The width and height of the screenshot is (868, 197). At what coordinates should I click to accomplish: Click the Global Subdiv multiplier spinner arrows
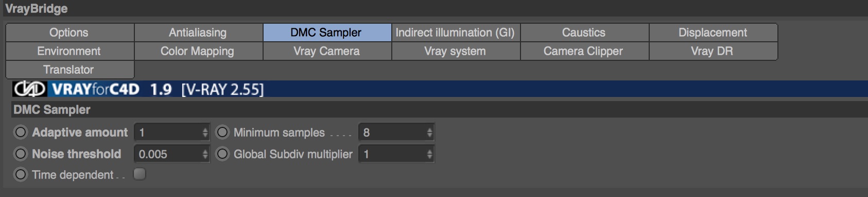tap(429, 154)
